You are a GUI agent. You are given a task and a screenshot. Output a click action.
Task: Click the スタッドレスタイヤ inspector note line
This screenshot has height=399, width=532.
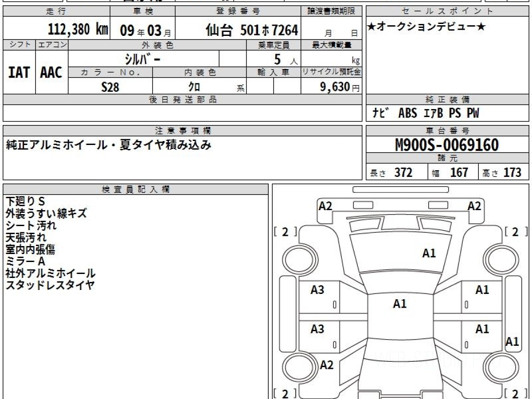click(50, 285)
